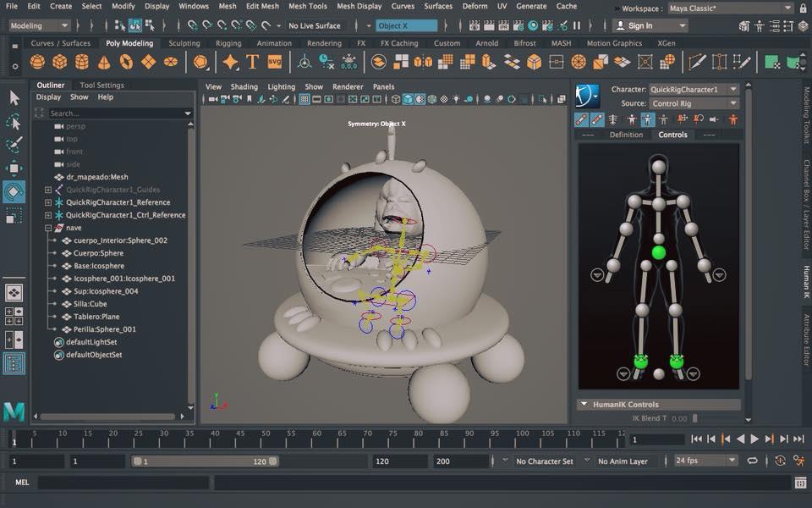Select Silla:Cube in the Outliner
The width and height of the screenshot is (812, 508).
(x=91, y=304)
